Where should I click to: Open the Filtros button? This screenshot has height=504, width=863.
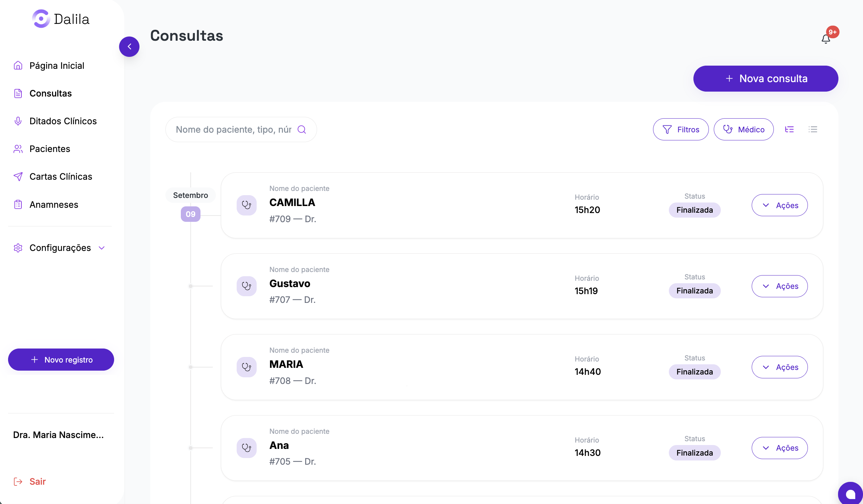[681, 130]
